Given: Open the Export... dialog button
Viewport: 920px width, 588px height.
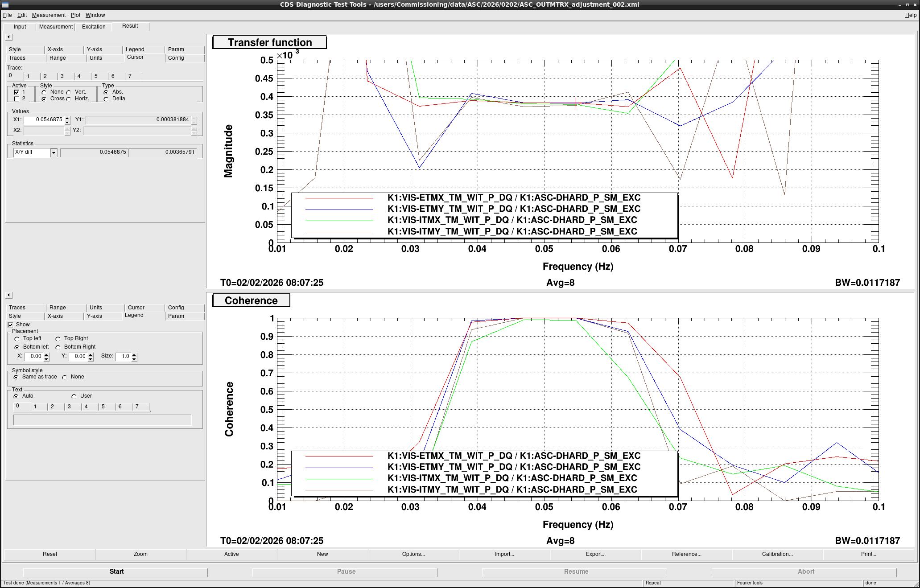Looking at the screenshot, I should click(x=595, y=554).
